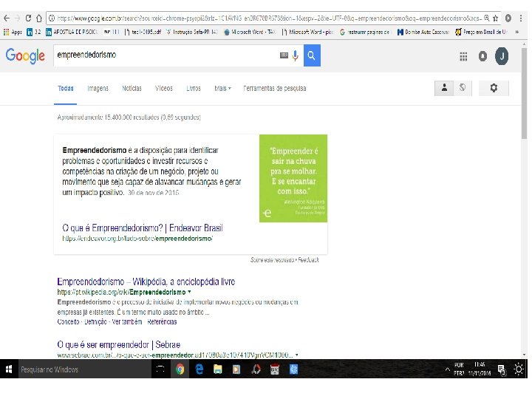Open search settings gear icon
This screenshot has width=532, height=399.
(x=494, y=88)
